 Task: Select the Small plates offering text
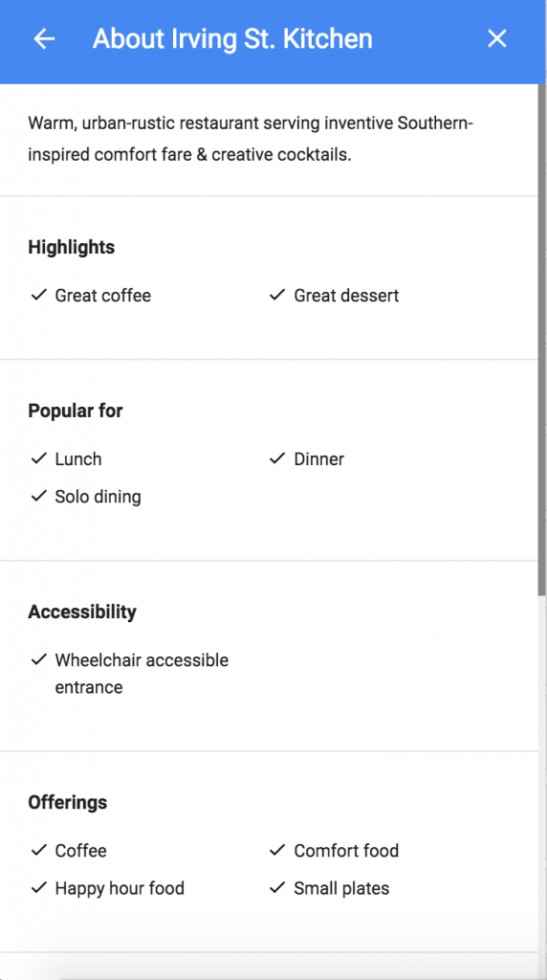[341, 888]
